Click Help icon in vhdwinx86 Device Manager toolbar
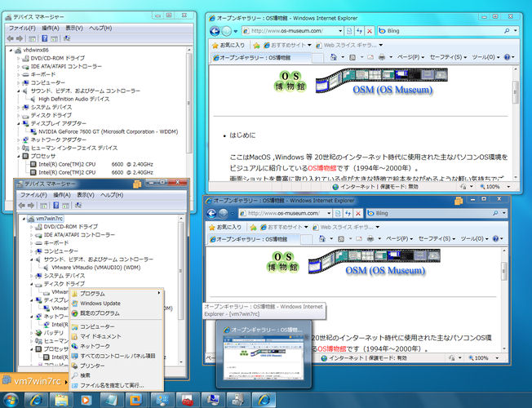Viewport: 532px width, 408px height. (44, 38)
